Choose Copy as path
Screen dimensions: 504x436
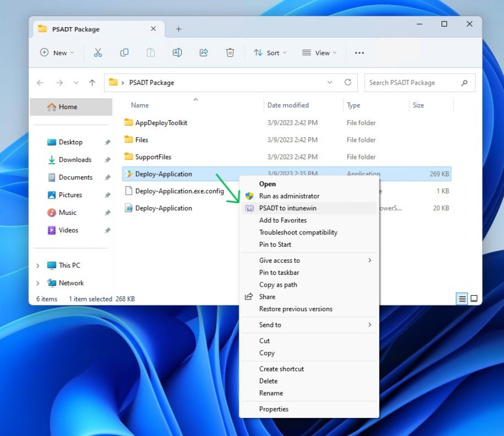click(309, 284)
